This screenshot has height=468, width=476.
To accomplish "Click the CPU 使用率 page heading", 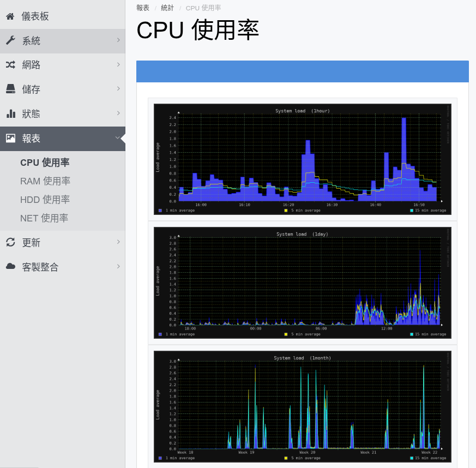I will point(198,30).
